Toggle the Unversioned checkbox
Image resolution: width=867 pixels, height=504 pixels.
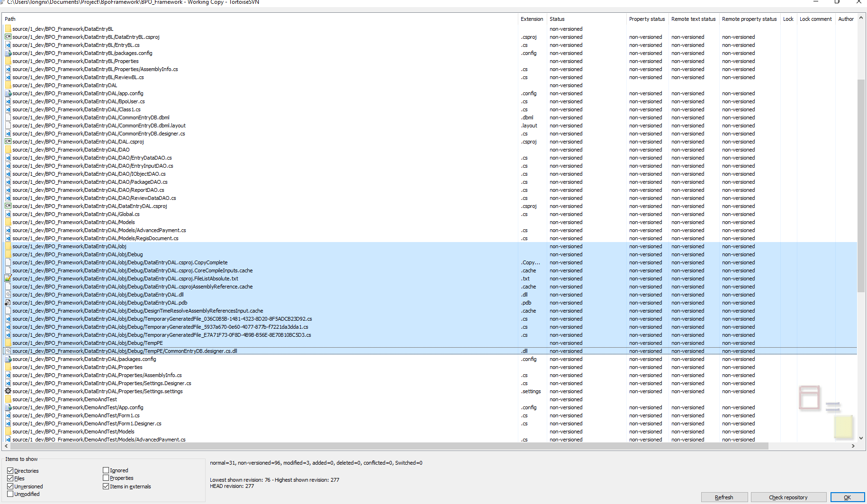tap(10, 486)
